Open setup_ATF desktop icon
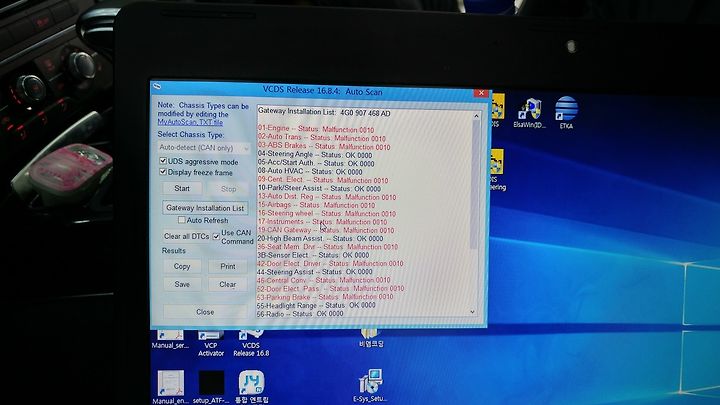720x405 pixels. (211, 387)
